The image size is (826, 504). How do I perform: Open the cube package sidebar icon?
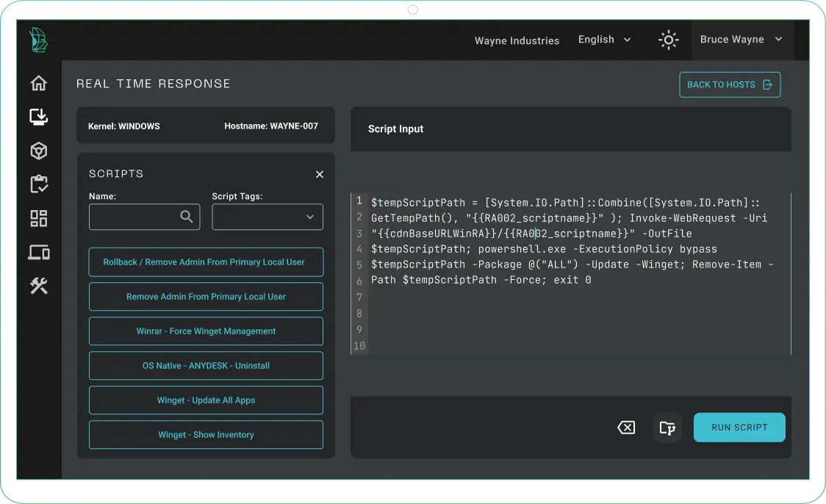click(38, 151)
